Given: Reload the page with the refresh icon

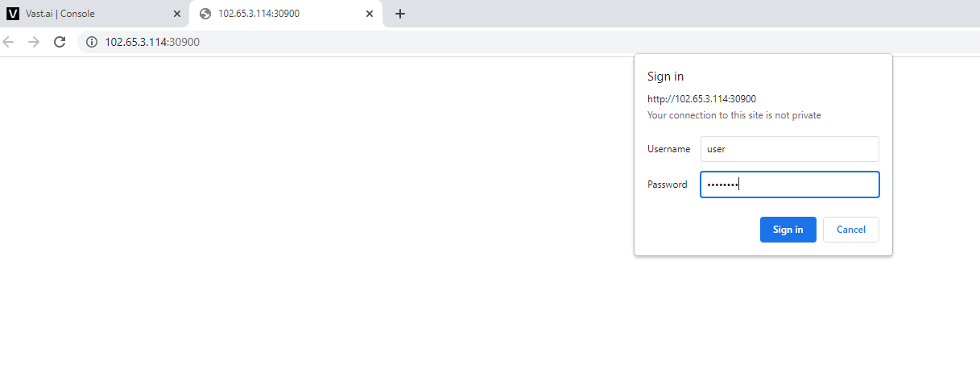Looking at the screenshot, I should (59, 42).
